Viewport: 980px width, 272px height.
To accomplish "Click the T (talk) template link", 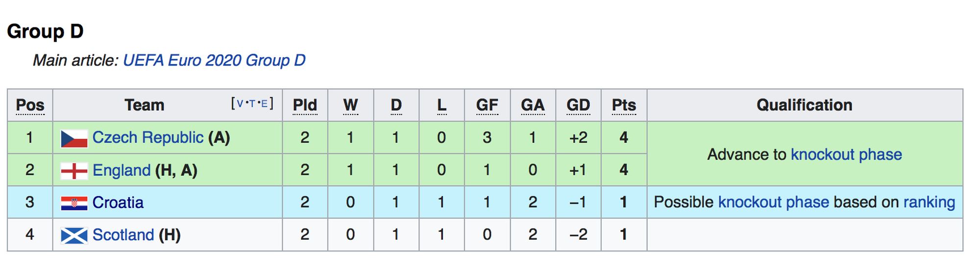I will point(252,103).
